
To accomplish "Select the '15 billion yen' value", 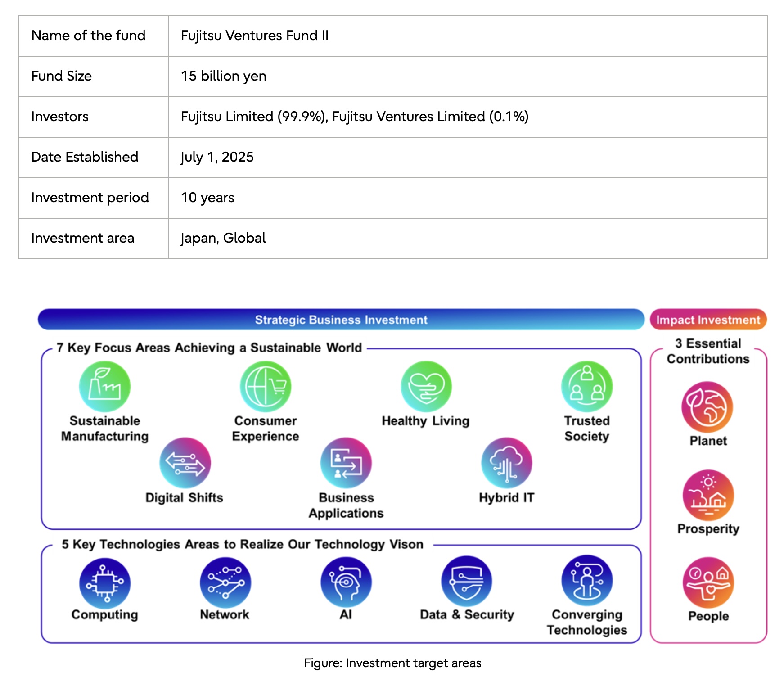I will click(x=224, y=76).
